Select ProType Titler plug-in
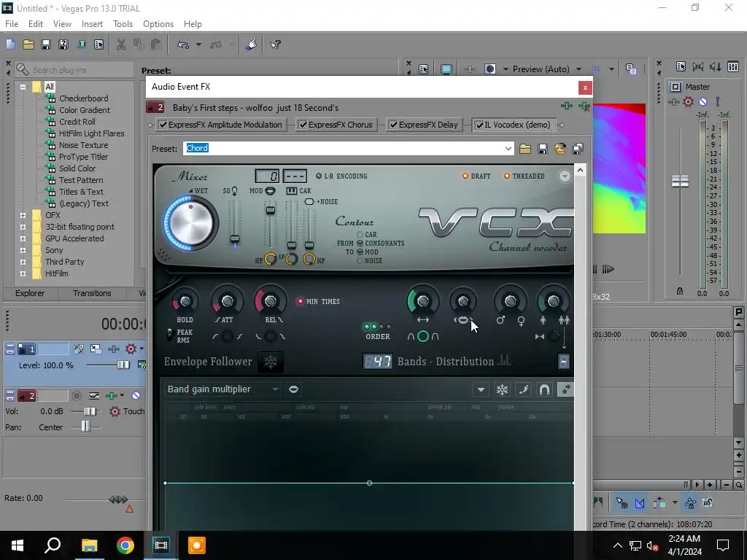This screenshot has width=747, height=560. click(x=83, y=157)
